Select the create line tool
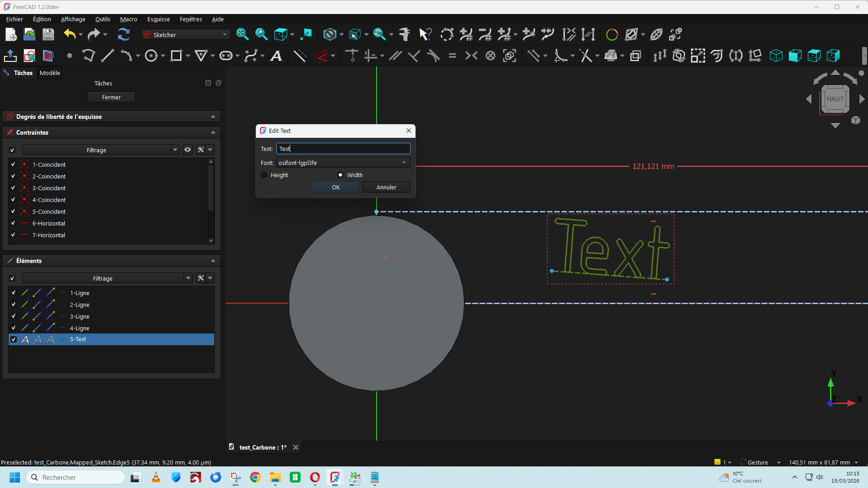This screenshot has height=488, width=868. (107, 56)
